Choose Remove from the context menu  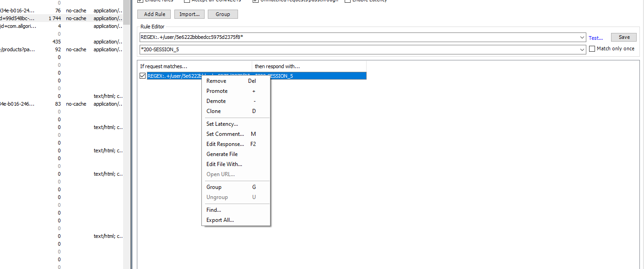click(236, 81)
